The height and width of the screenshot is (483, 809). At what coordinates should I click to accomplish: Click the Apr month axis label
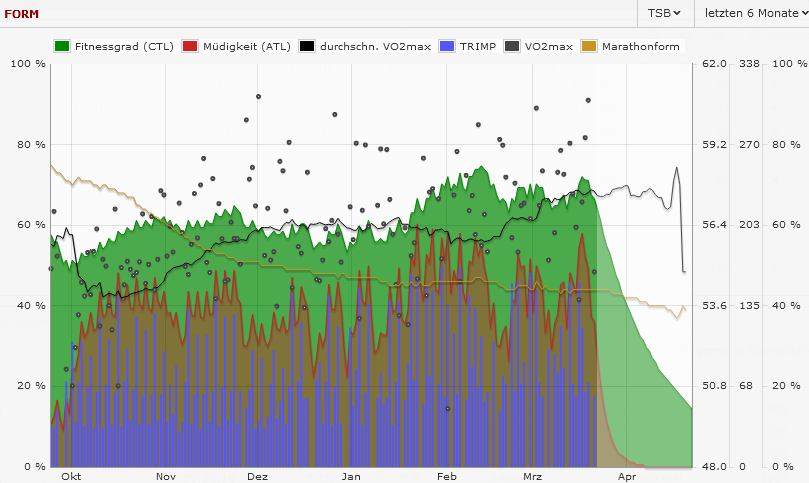pos(626,477)
